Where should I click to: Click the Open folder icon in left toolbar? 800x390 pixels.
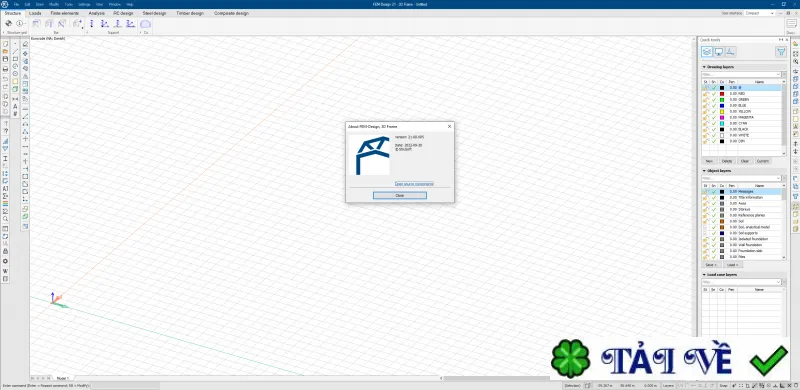pyautogui.click(x=6, y=52)
